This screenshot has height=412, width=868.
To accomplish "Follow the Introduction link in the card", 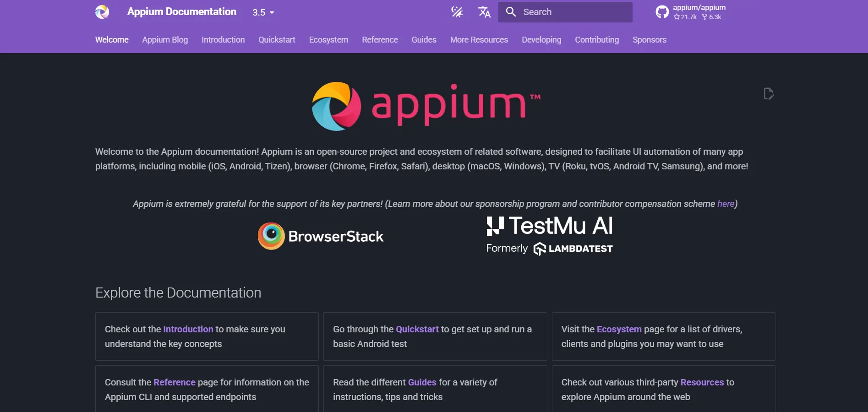I will [x=188, y=329].
